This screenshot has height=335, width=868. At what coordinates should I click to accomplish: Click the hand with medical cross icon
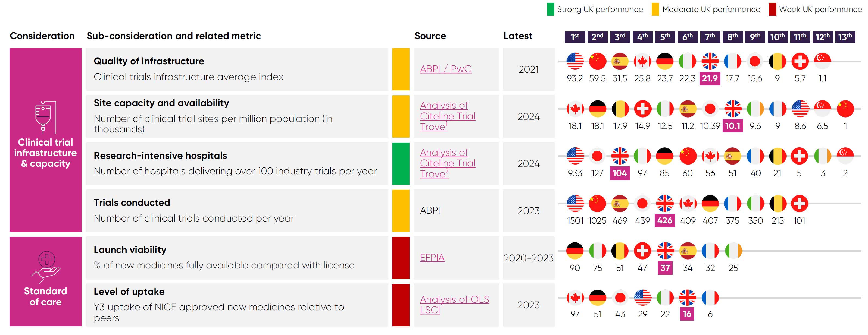pos(45,267)
